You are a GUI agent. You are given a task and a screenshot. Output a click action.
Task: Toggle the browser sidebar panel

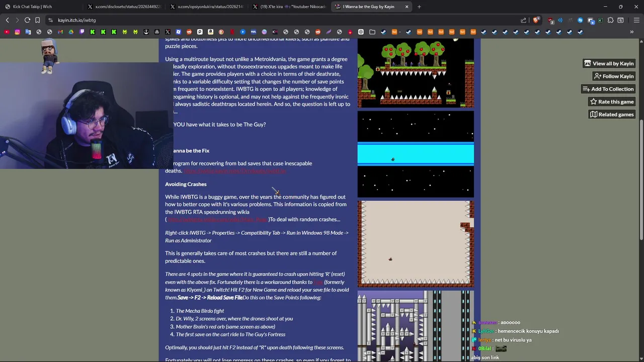[620, 20]
